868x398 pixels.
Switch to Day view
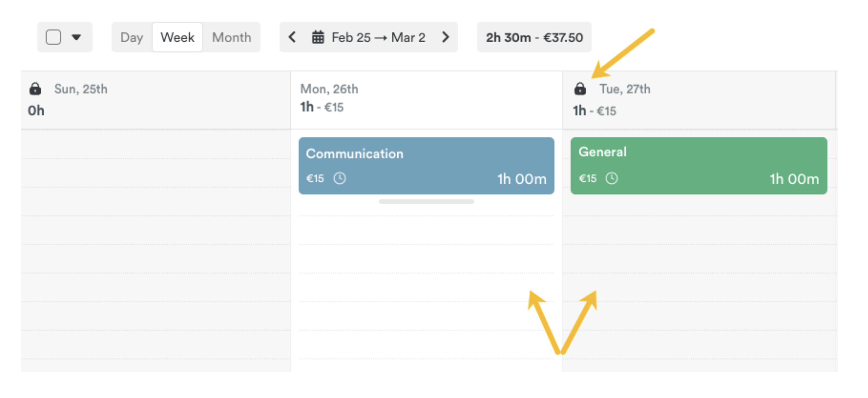click(132, 37)
